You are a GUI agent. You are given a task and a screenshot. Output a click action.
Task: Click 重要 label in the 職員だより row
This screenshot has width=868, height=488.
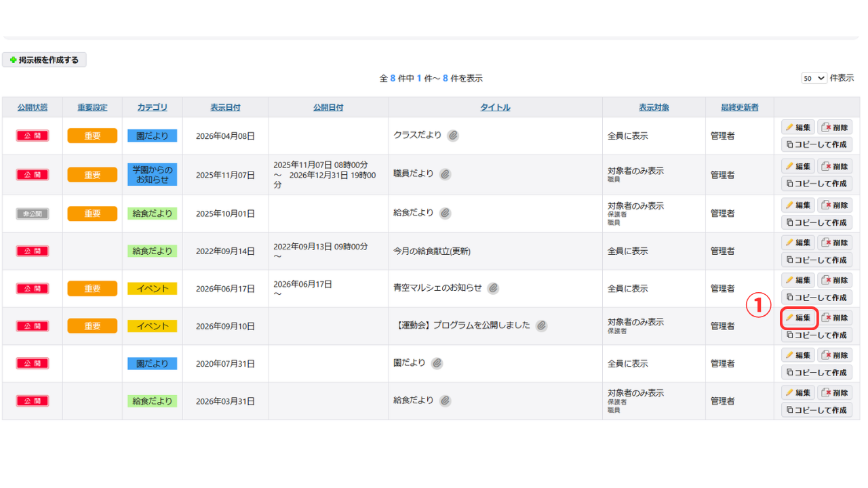(92, 174)
